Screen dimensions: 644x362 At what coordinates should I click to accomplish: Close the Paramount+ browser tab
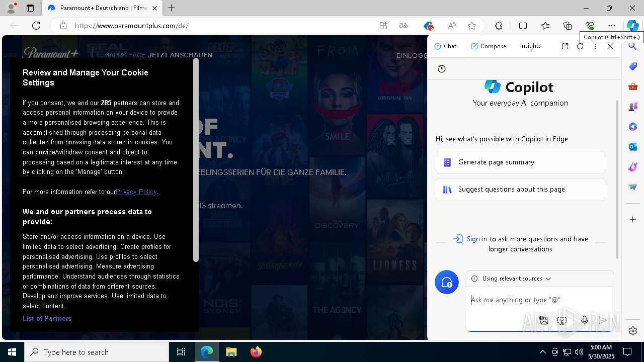[x=154, y=8]
